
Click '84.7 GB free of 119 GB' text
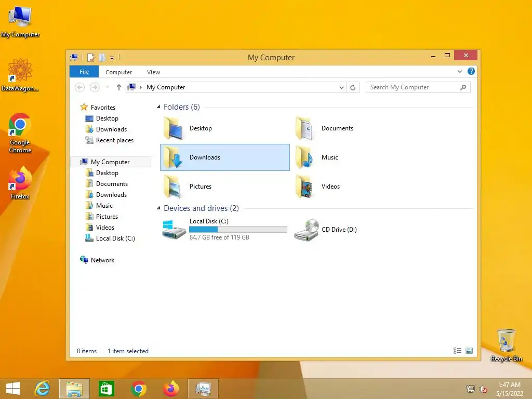pos(219,237)
